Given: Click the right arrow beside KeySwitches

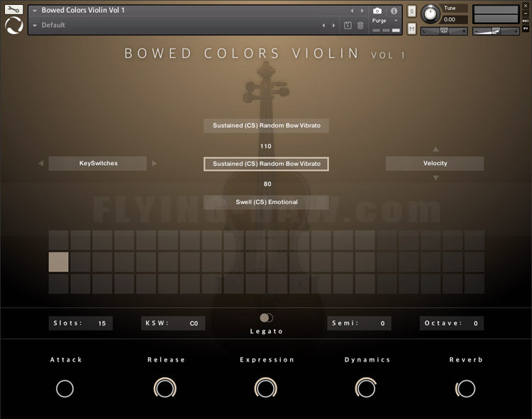Looking at the screenshot, I should pos(155,163).
